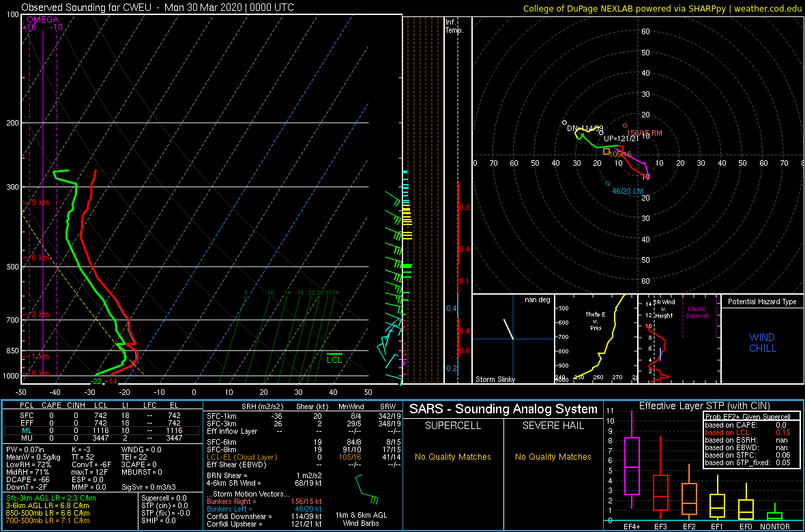Click the 'Sfc-3km AGL LR = 2.3 C/km' line
This screenshot has height=532, width=805.
point(51,498)
